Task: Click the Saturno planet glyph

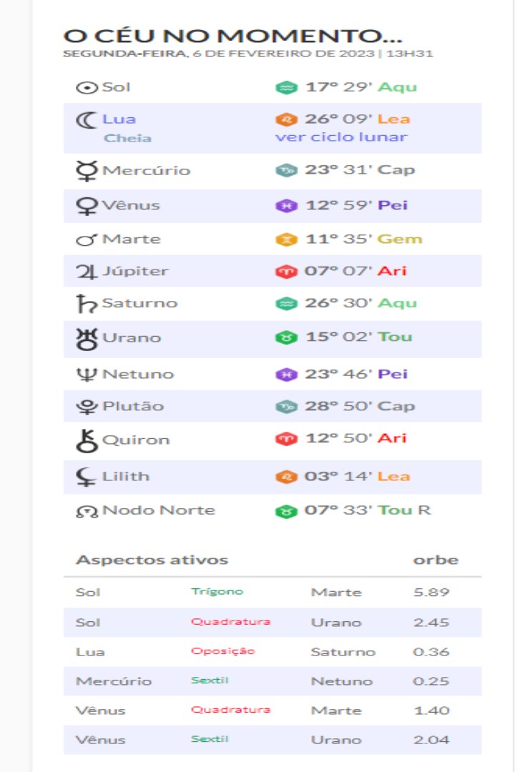Action: click(87, 304)
